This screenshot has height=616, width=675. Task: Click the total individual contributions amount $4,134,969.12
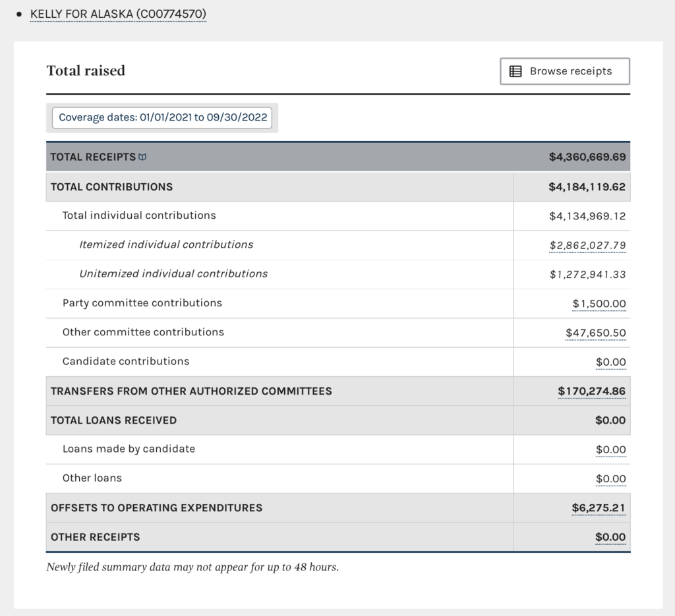click(587, 216)
